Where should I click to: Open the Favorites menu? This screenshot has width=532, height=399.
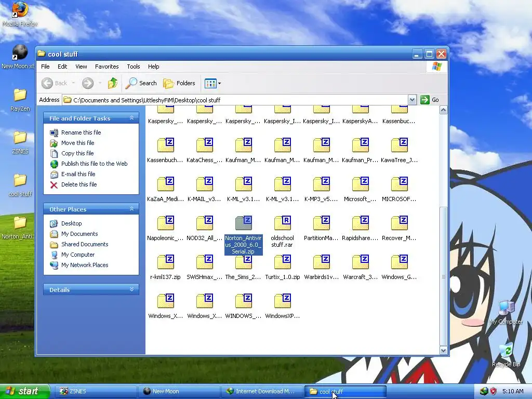tap(107, 66)
